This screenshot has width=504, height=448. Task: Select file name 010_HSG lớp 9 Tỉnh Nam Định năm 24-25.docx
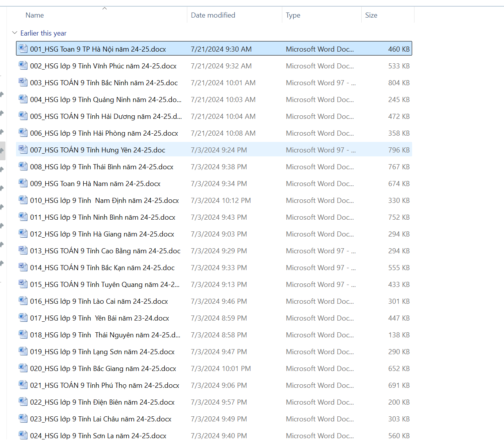point(104,201)
